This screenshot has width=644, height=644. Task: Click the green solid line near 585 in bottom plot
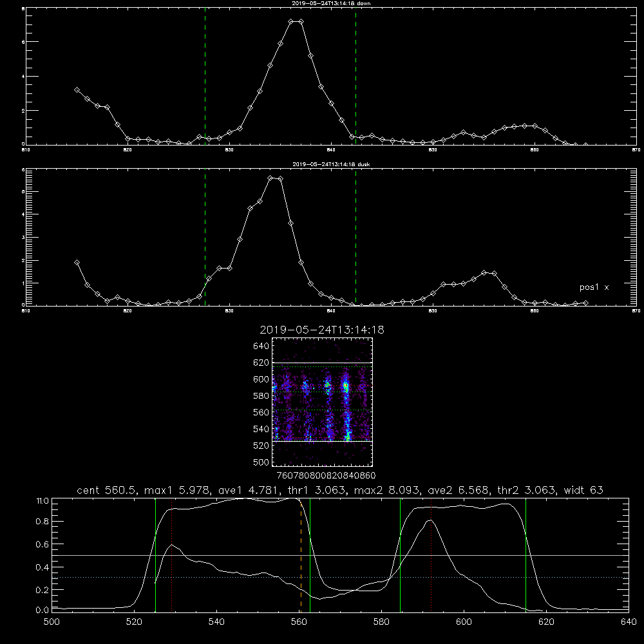click(401, 555)
